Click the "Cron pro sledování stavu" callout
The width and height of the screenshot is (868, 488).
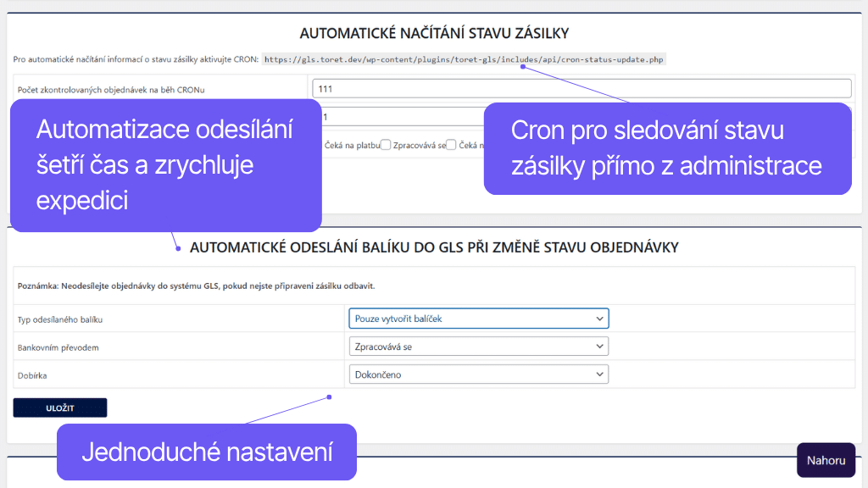pyautogui.click(x=667, y=148)
